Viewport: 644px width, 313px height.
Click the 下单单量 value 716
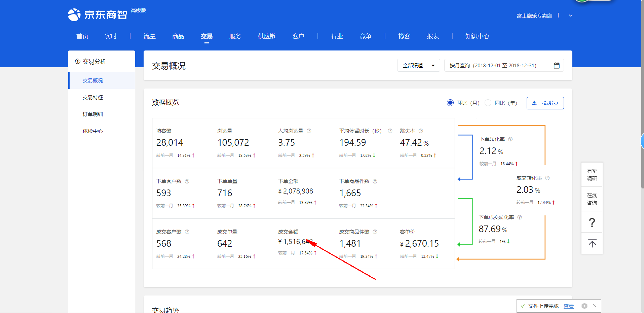pyautogui.click(x=225, y=193)
